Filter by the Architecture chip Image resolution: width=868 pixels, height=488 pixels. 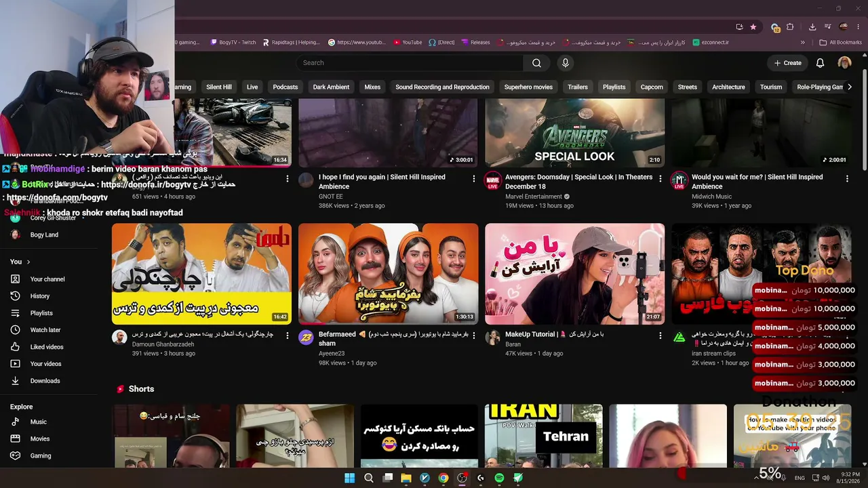pyautogui.click(x=728, y=87)
